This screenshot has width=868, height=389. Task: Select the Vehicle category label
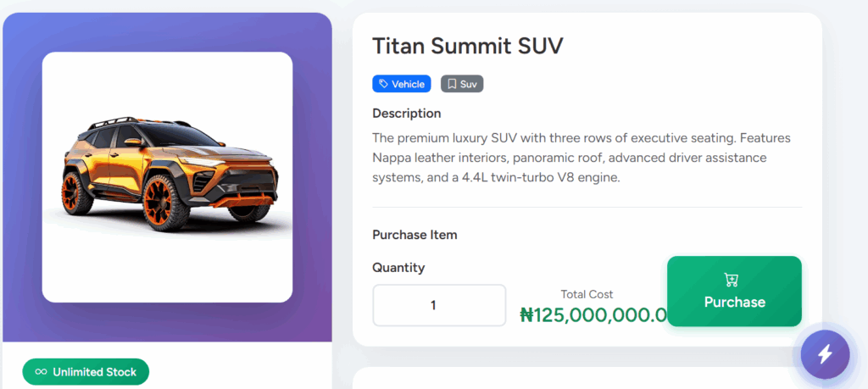408,84
